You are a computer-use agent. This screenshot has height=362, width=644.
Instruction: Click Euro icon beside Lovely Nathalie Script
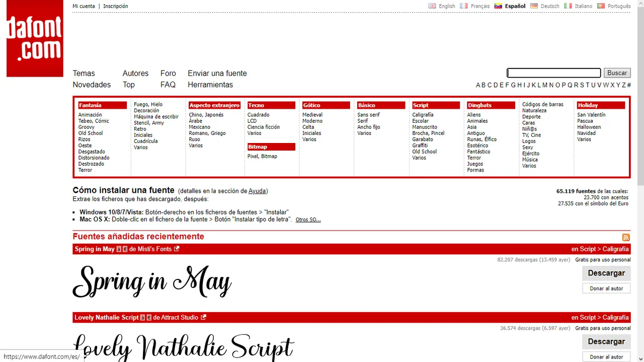(149, 317)
